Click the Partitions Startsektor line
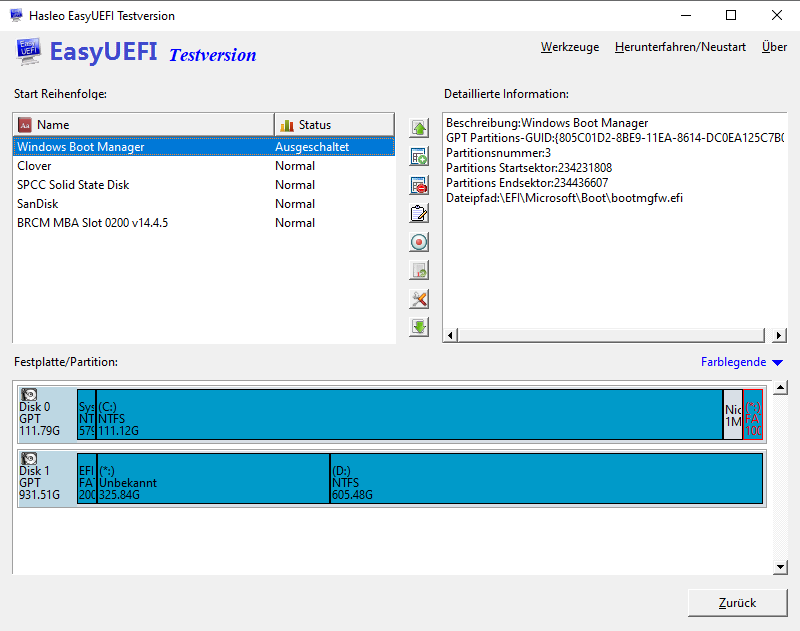Viewport: 800px width, 631px height. [529, 168]
